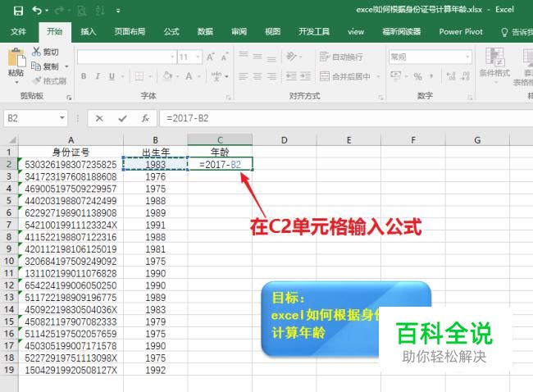Toggle underline formatting
This screenshot has height=392, width=533.
point(112,76)
